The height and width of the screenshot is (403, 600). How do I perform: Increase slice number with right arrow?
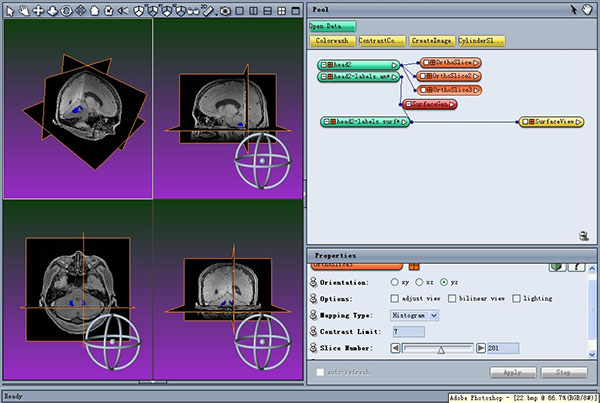click(x=481, y=348)
